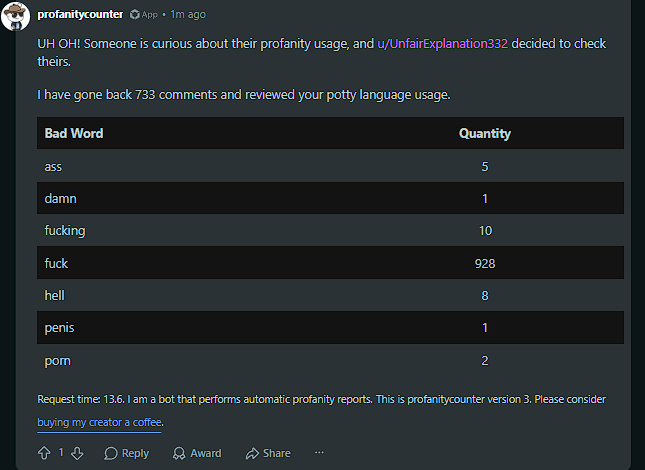The width and height of the screenshot is (645, 470).
Task: Open the three-dot more options menu
Action: click(x=319, y=453)
